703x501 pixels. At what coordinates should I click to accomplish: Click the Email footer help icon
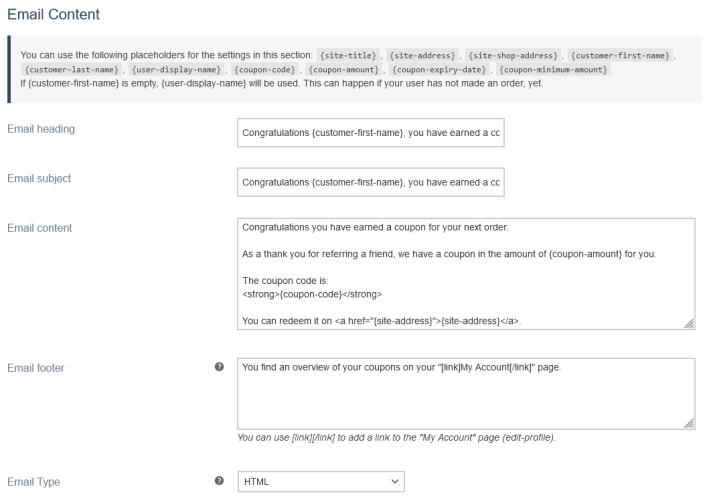219,367
